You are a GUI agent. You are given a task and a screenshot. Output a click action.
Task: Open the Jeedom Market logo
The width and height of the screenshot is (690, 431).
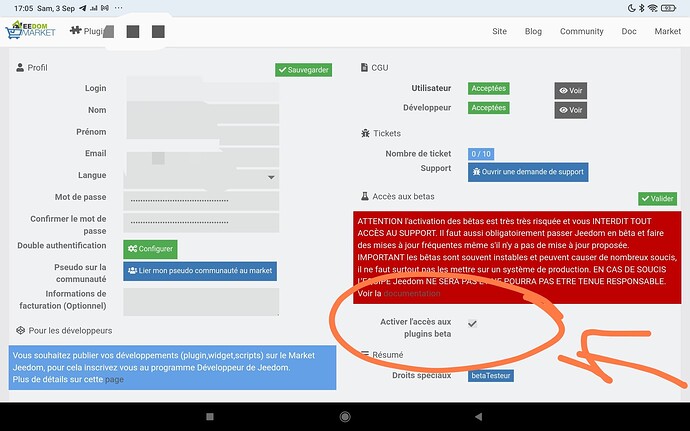click(x=30, y=30)
